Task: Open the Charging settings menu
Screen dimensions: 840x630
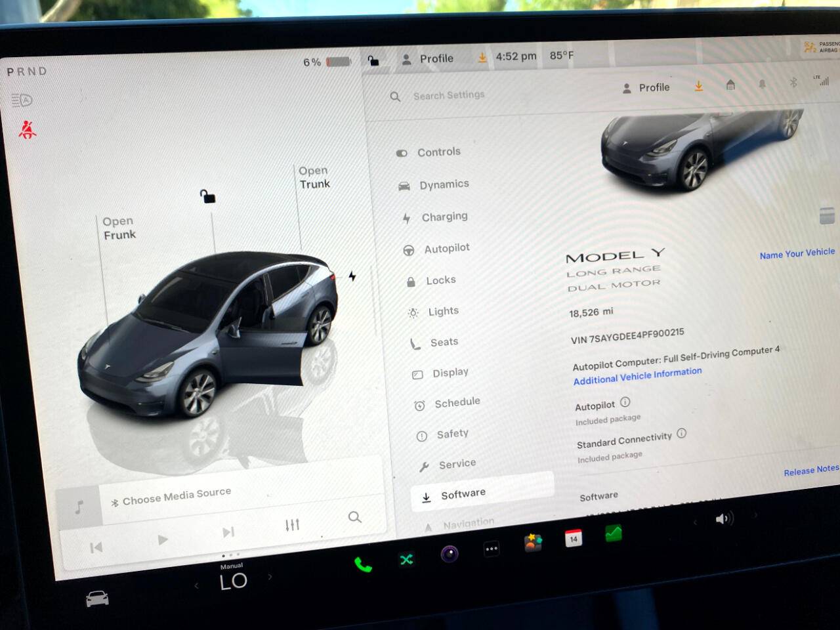Action: pyautogui.click(x=435, y=217)
